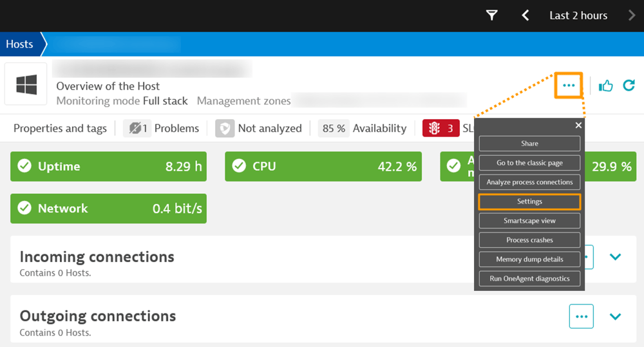
Task: Expand the Incoming connections section
Action: pos(615,257)
